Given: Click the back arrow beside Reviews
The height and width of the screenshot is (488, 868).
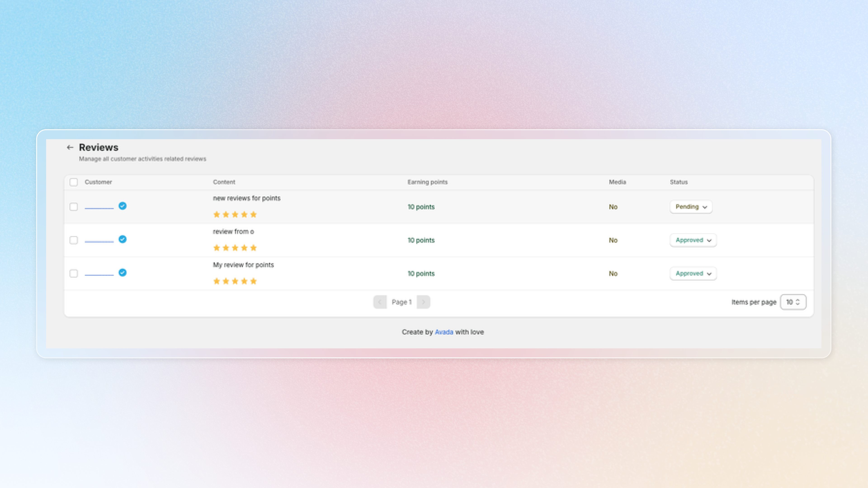Looking at the screenshot, I should (70, 147).
